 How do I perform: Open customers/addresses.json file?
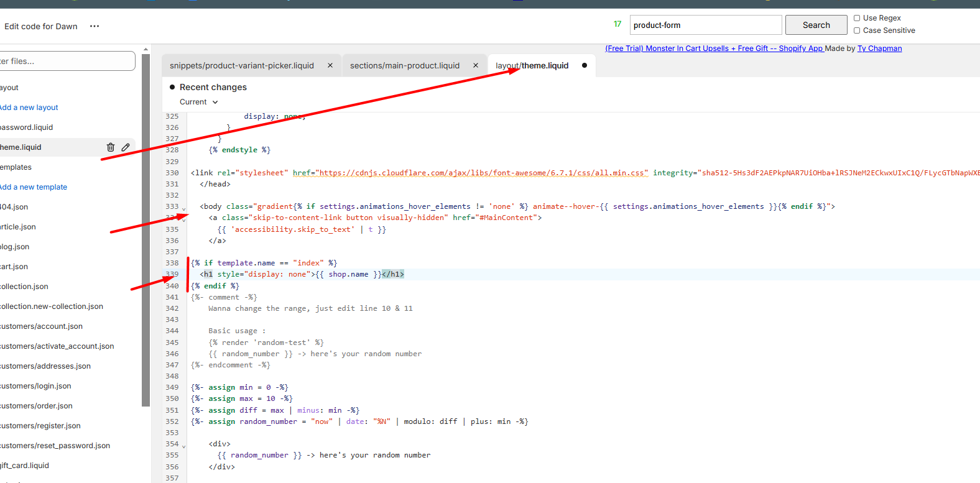pos(45,366)
